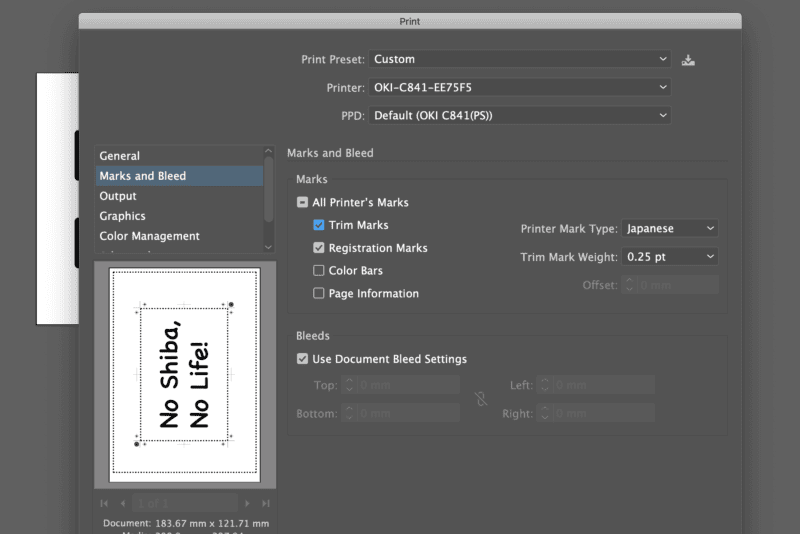Click the Top bleed value field

point(408,385)
